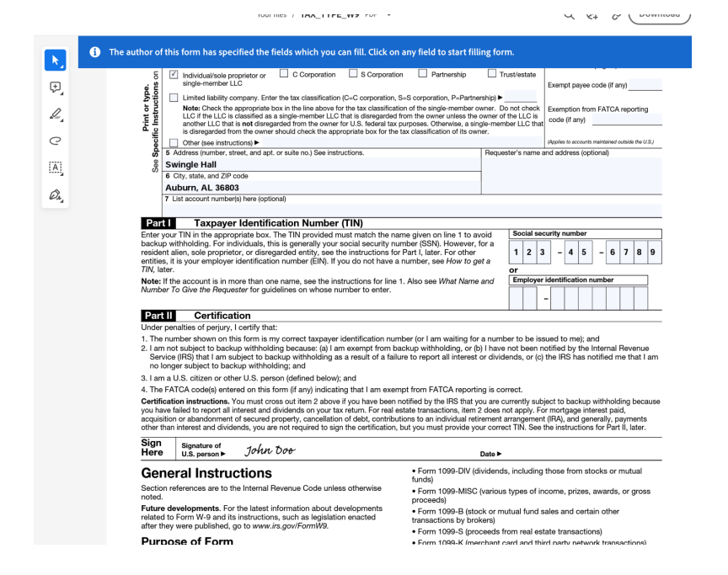The image size is (728, 575).
Task: Open the add comment tool
Action: 56,88
